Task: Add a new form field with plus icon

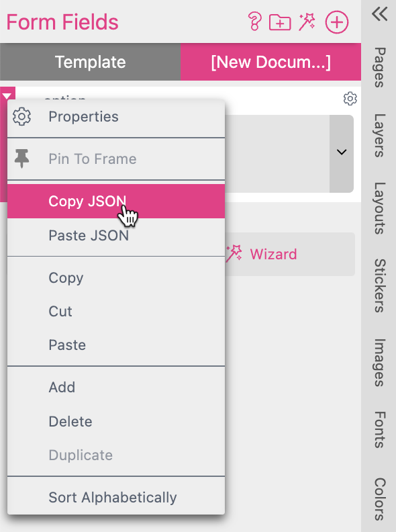Action: point(337,22)
